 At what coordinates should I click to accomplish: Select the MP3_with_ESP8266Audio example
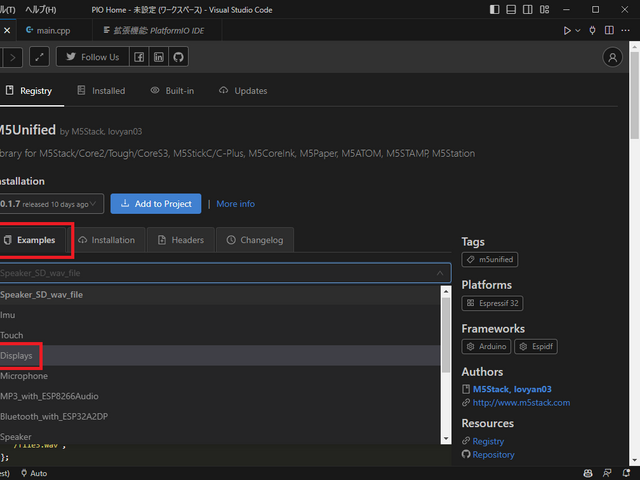click(220, 396)
